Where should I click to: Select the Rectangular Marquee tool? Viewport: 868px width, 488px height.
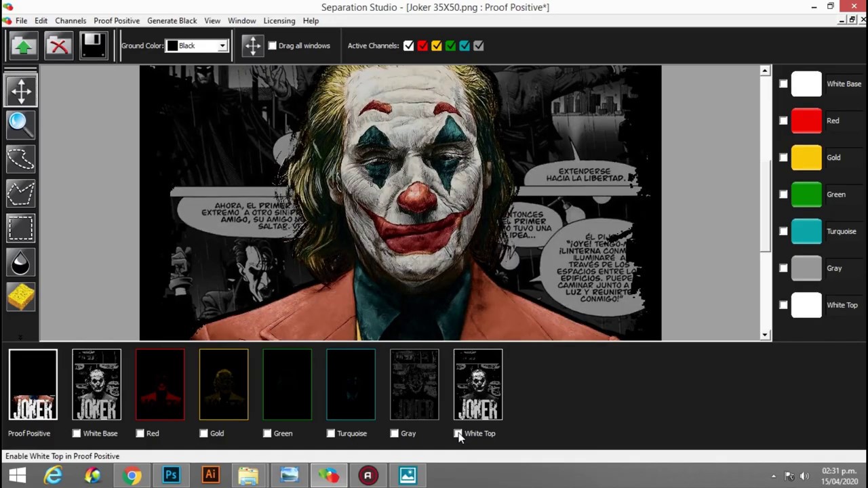tap(20, 229)
